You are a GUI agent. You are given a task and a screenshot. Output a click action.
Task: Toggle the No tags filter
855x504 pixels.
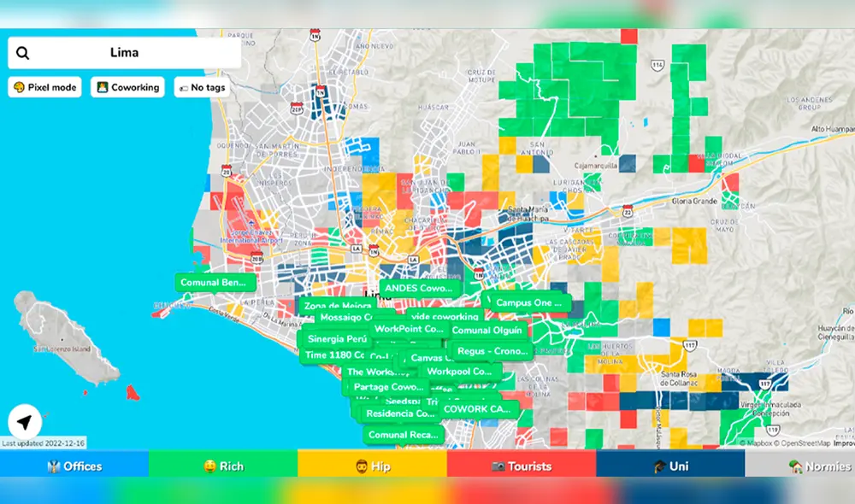pos(202,86)
